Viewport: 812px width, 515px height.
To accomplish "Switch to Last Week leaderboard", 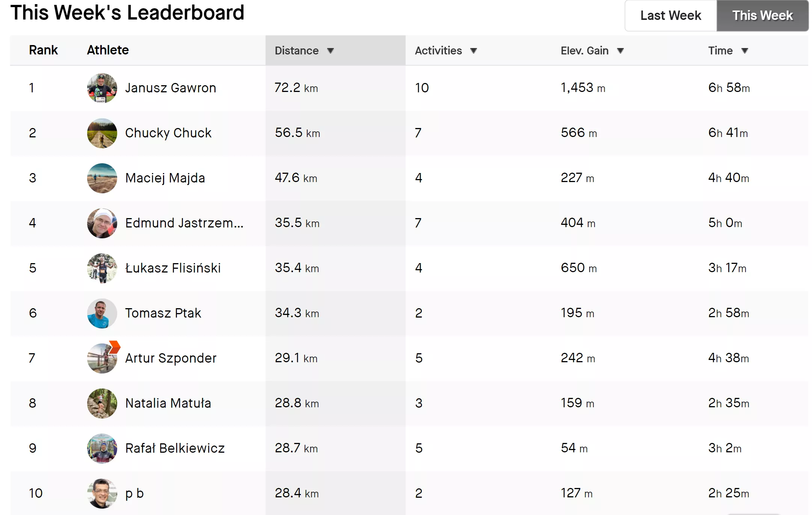I will click(670, 16).
